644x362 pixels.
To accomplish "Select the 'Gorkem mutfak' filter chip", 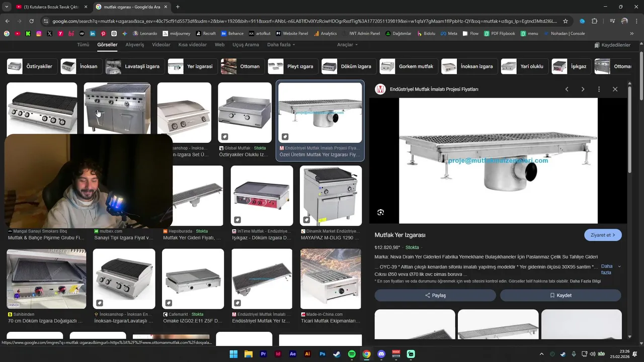I will click(x=409, y=66).
